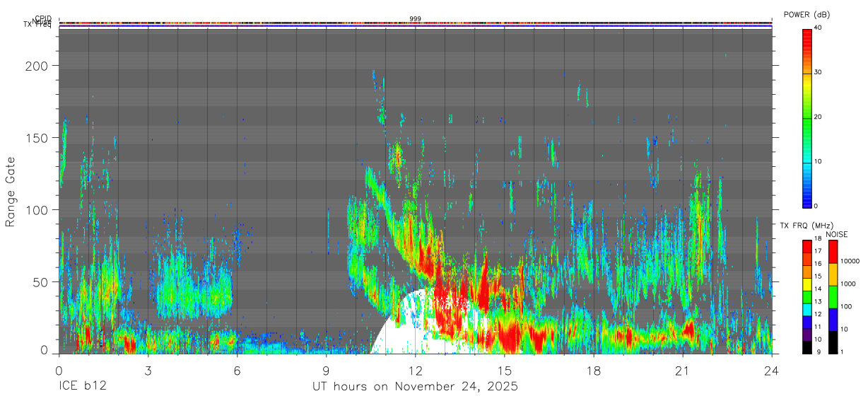Click the "UT hours on November 24, 2025" label
The width and height of the screenshot is (868, 401).
point(415,387)
